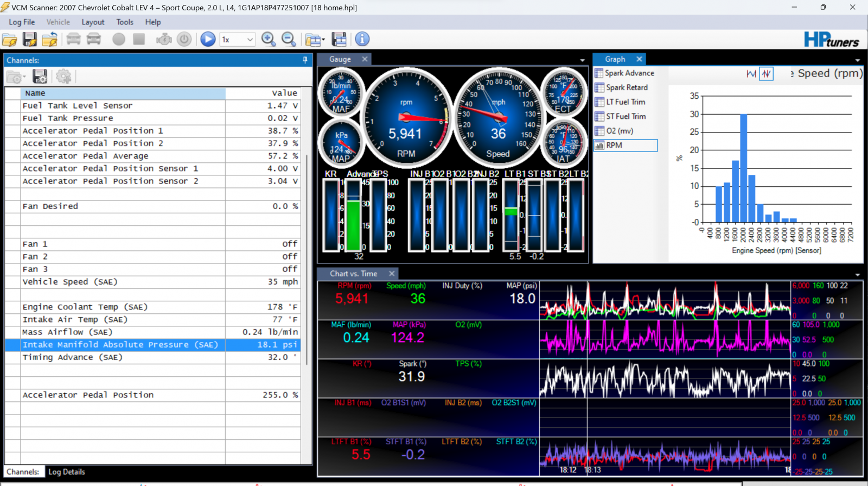Click the zoom out magnifier icon
The width and height of the screenshot is (868, 486).
[289, 39]
